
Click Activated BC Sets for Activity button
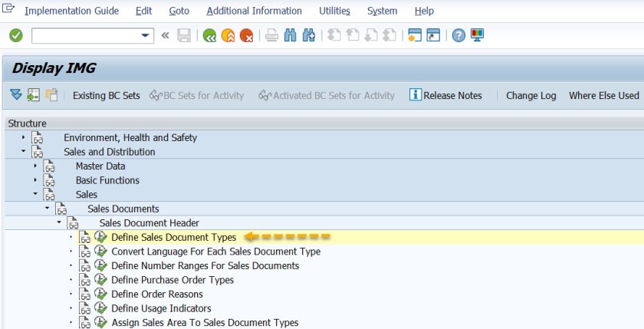coord(327,95)
